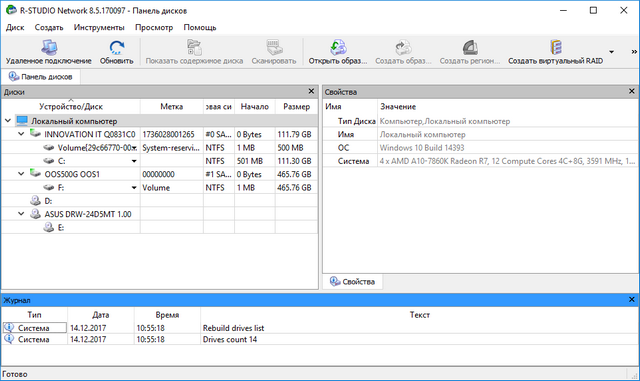The width and height of the screenshot is (640, 381).
Task: Collapse the Локальный компьютер tree node
Action: pyautogui.click(x=8, y=121)
